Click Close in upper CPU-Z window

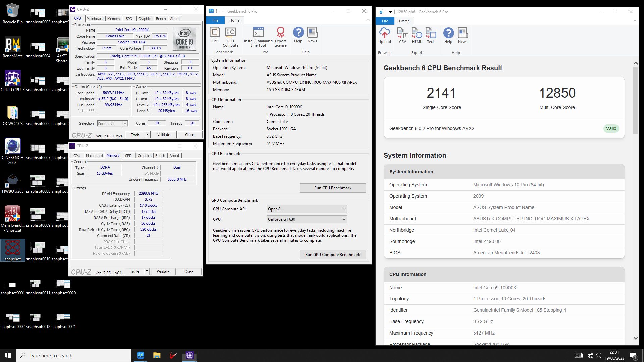point(190,135)
